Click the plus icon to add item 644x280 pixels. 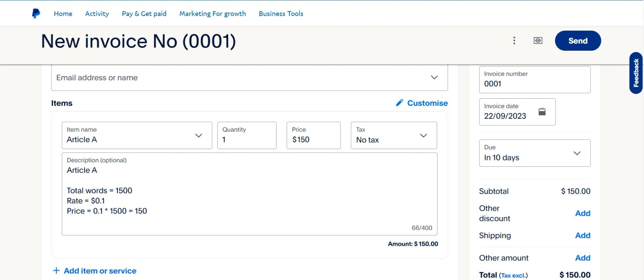click(56, 271)
